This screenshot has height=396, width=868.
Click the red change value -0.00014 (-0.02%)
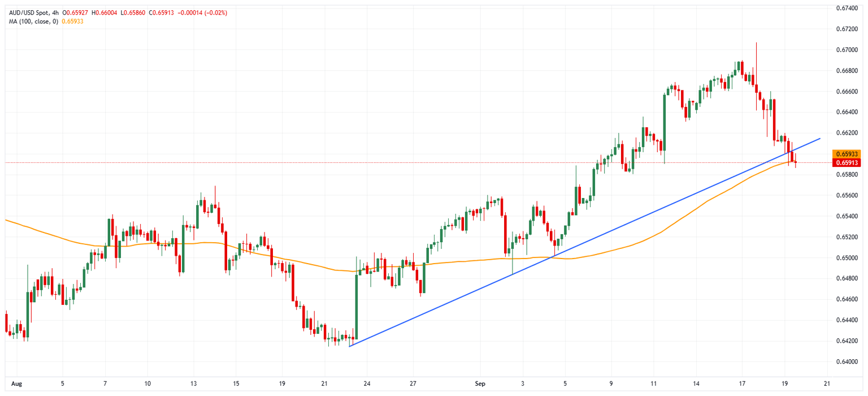(202, 10)
